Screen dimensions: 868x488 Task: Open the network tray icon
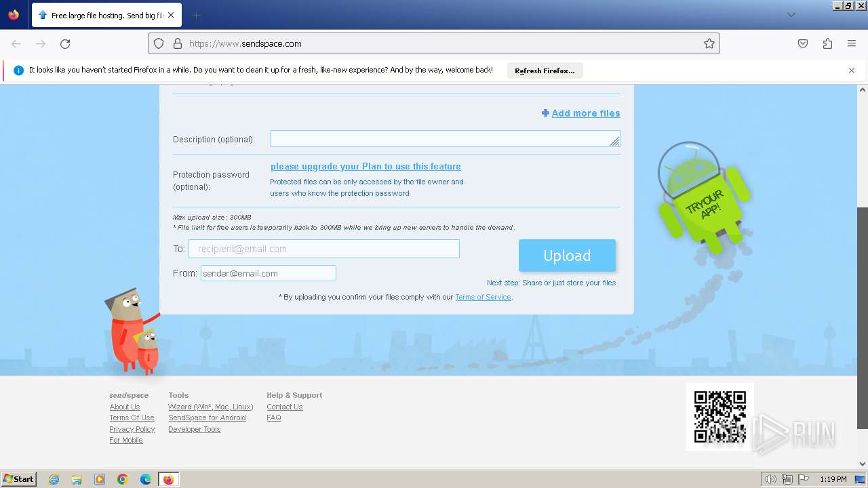(x=787, y=479)
